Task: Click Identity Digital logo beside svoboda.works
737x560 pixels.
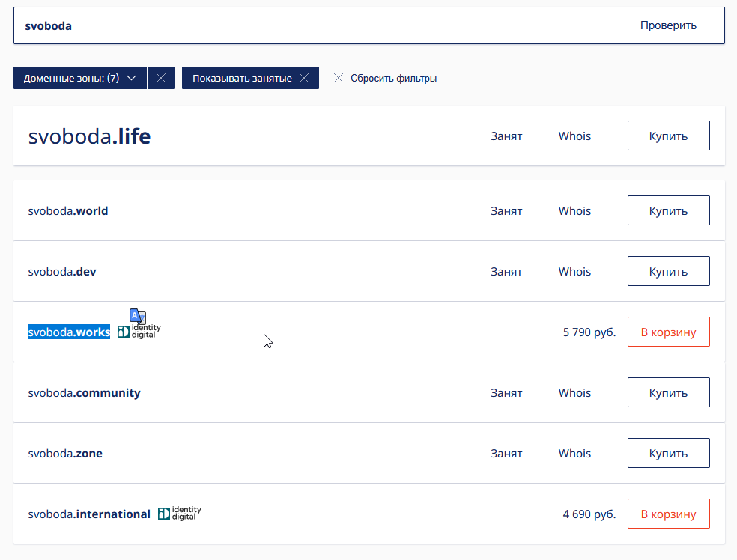Action: click(140, 332)
